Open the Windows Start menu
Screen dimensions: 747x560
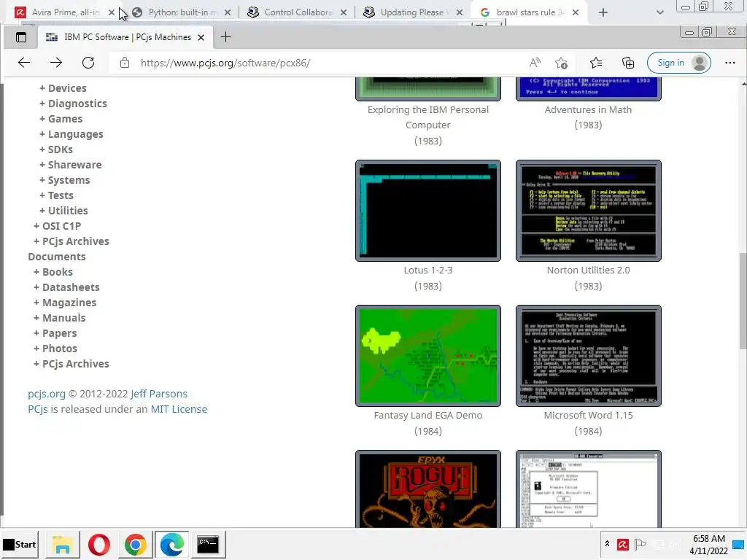point(19,544)
